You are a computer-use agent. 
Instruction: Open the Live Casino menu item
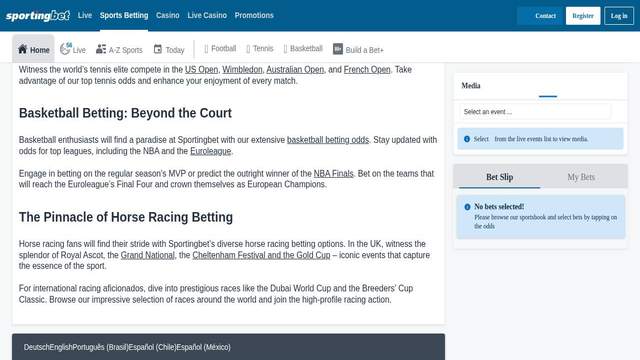click(x=207, y=16)
